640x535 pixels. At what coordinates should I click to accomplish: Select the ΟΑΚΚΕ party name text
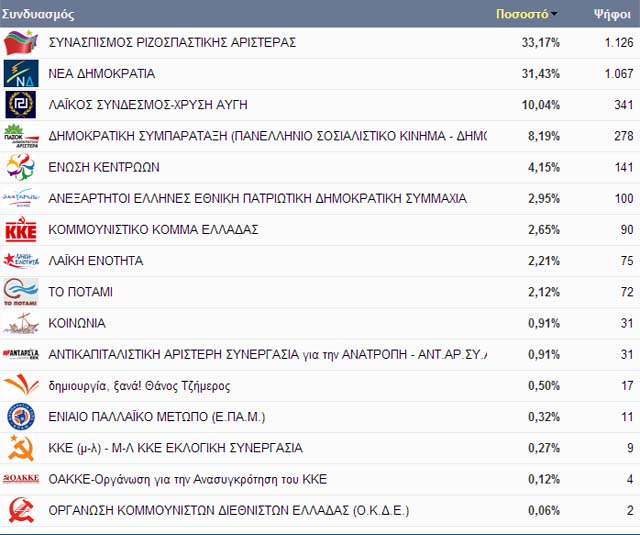187,479
